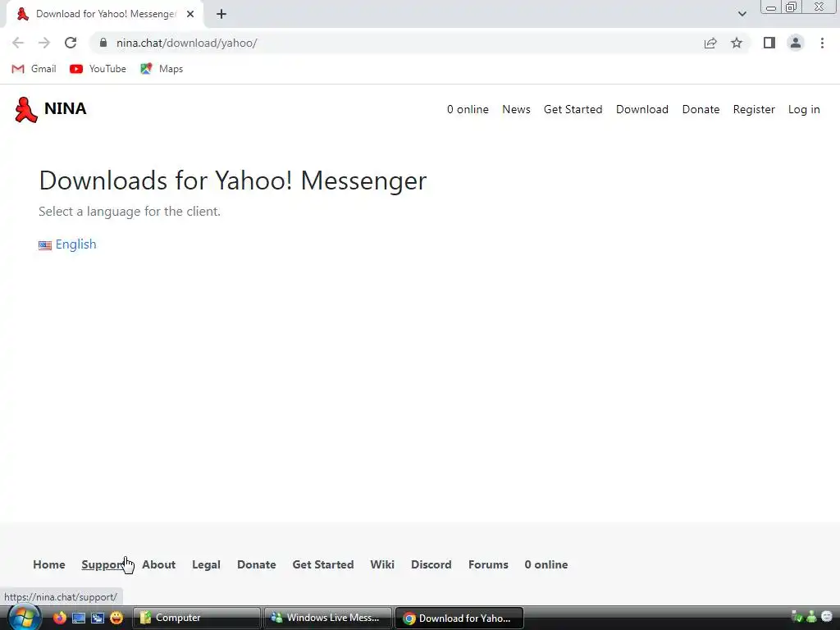The height and width of the screenshot is (630, 840).
Task: Open News in the top navigation
Action: (x=516, y=109)
